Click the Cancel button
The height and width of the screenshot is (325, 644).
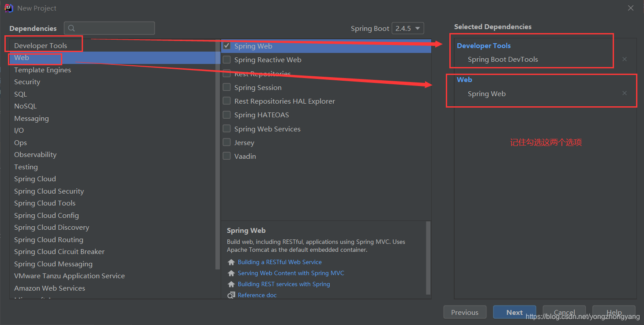564,312
